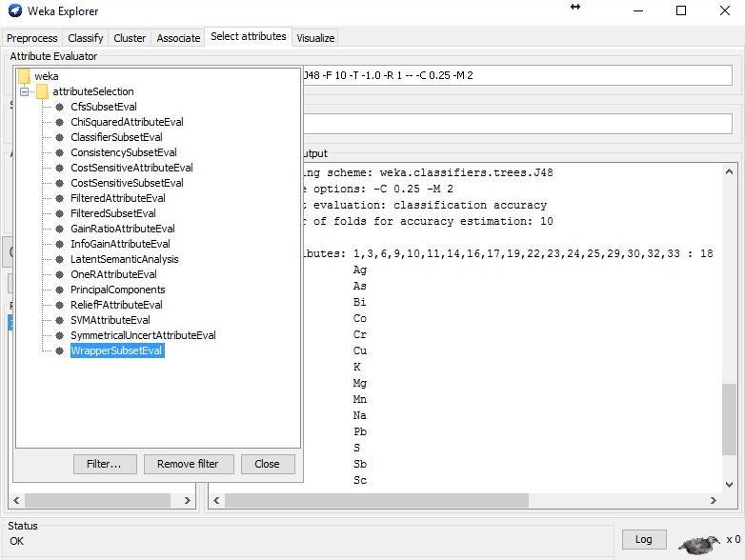Viewport: 745px width, 560px height.
Task: Click the output horizontal scrollbar thumb
Action: click(376, 500)
